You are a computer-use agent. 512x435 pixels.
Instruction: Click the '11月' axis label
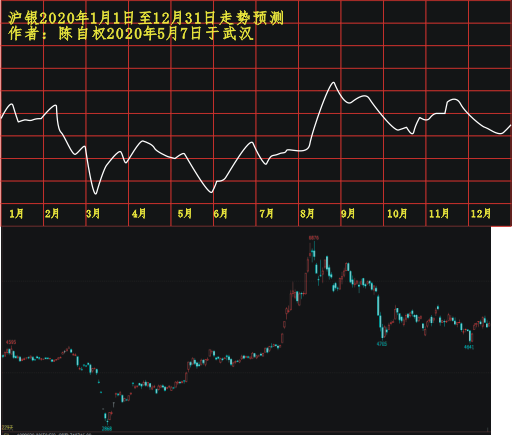pos(439,214)
